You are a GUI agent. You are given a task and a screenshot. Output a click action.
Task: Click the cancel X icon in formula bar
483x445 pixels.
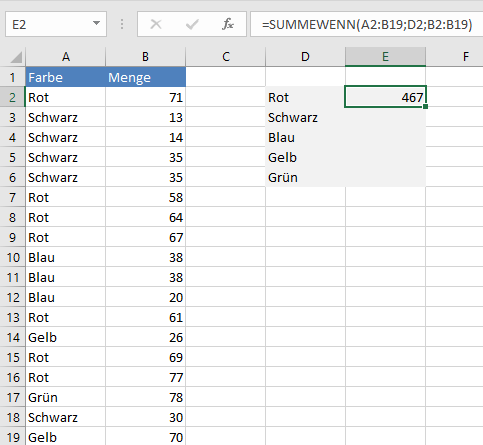pos(156,24)
